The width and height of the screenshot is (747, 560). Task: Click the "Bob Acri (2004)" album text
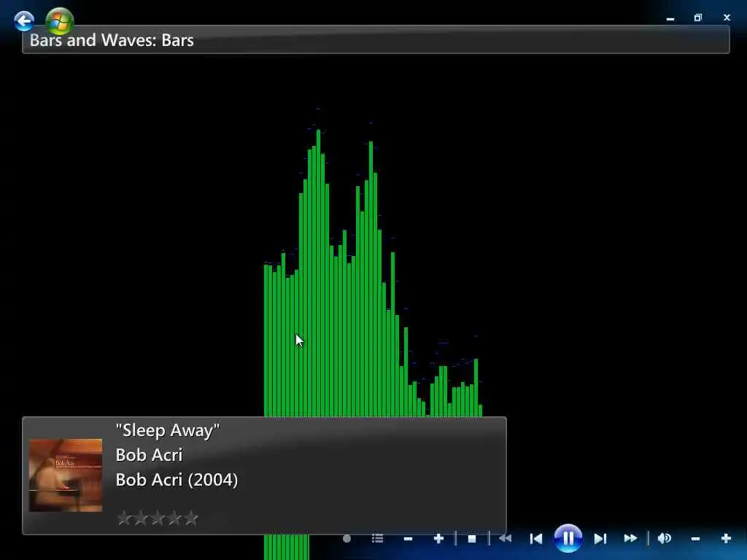click(x=177, y=480)
